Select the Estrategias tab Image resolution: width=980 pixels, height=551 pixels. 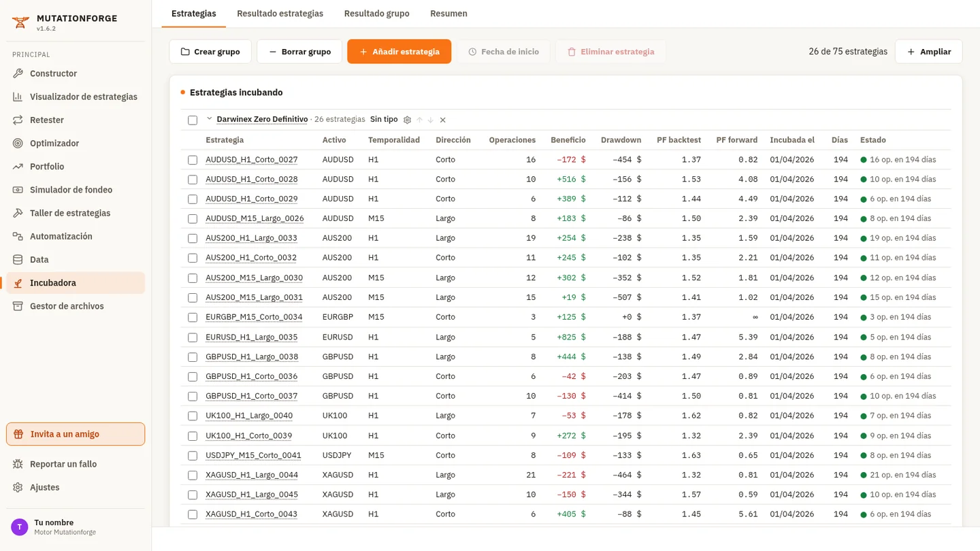click(194, 14)
